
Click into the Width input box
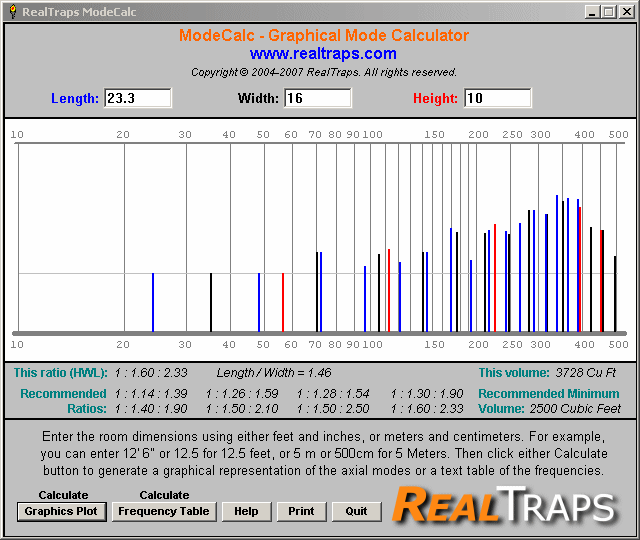pos(317,98)
